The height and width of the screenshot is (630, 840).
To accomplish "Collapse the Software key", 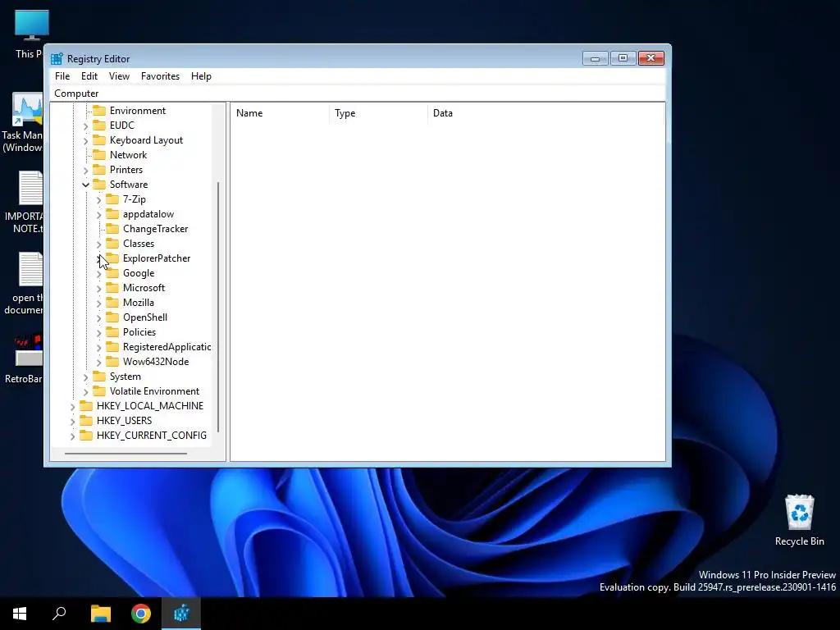I will click(x=85, y=185).
